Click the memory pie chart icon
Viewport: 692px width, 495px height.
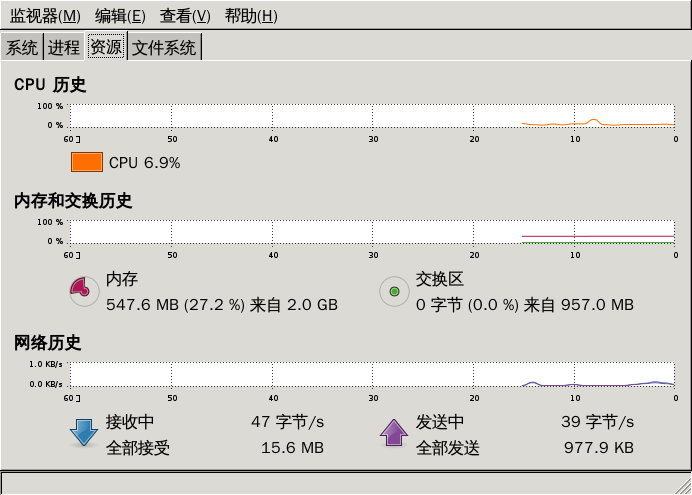tap(84, 291)
